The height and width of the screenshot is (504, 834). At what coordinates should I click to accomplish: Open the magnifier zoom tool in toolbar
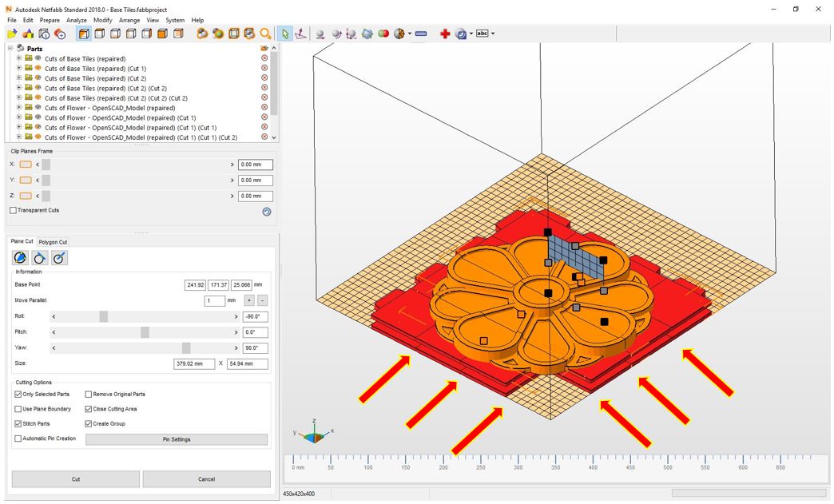(x=265, y=34)
